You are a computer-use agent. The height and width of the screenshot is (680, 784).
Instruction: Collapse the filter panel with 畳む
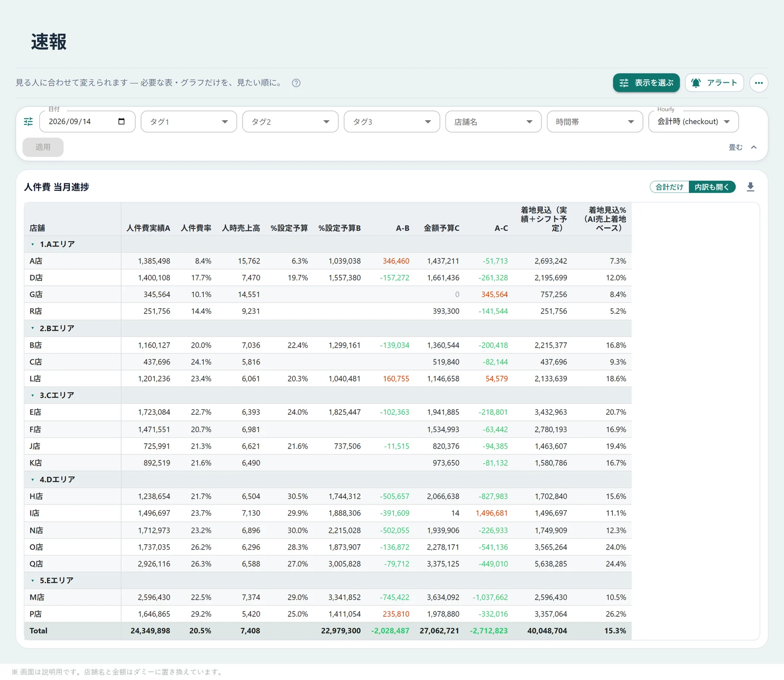743,147
